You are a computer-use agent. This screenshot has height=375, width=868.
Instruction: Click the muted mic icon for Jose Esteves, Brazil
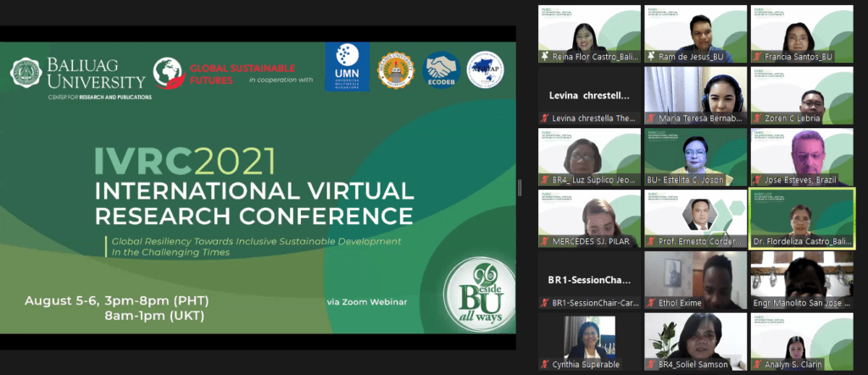click(x=756, y=180)
